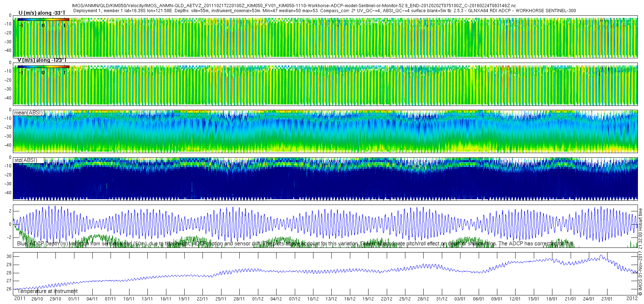This screenshot has width=644, height=304.
Task: Select the '28/12' date tick
Action: (423, 299)
